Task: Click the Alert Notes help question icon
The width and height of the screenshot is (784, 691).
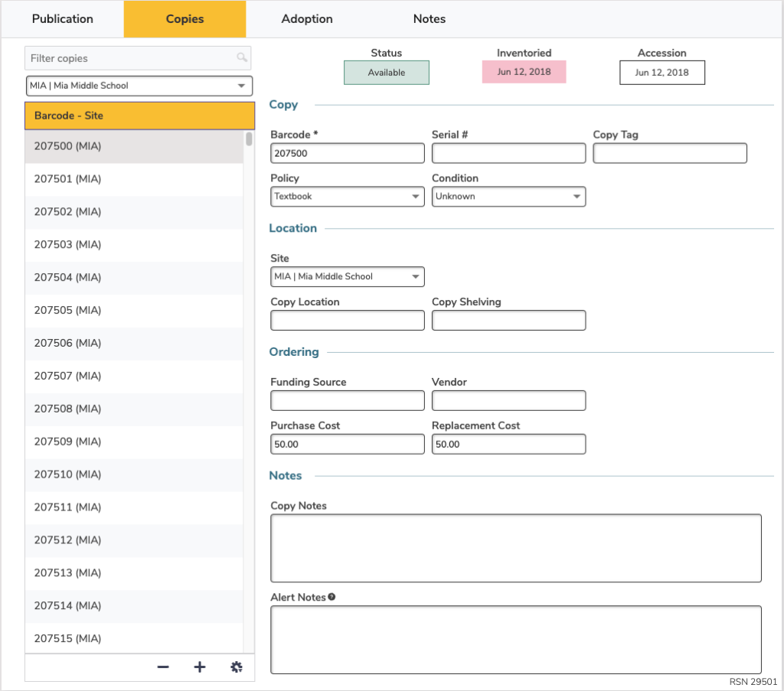Action: click(332, 597)
